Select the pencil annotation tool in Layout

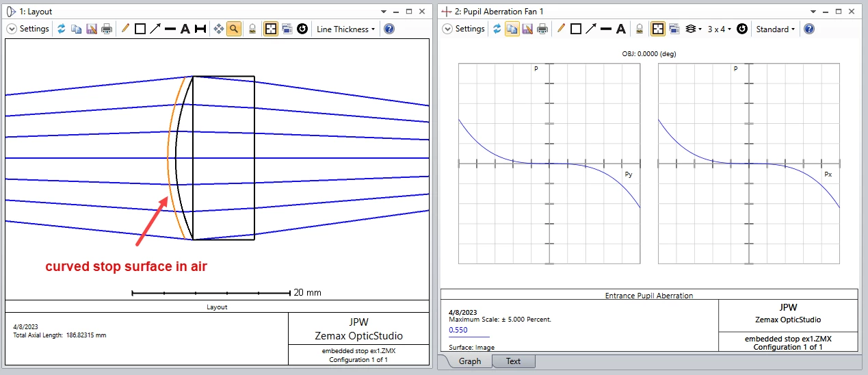(125, 29)
